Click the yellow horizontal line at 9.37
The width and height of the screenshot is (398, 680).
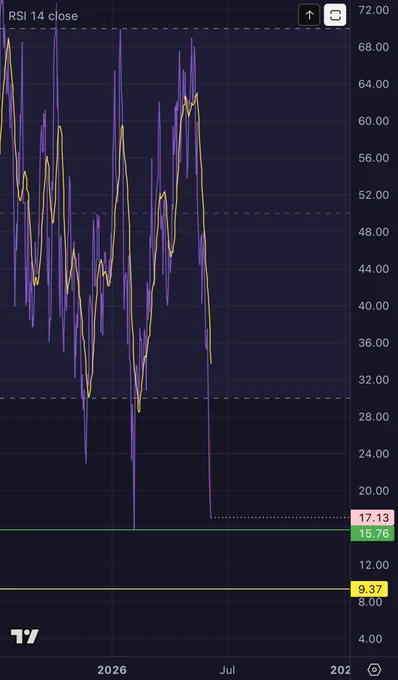click(175, 589)
